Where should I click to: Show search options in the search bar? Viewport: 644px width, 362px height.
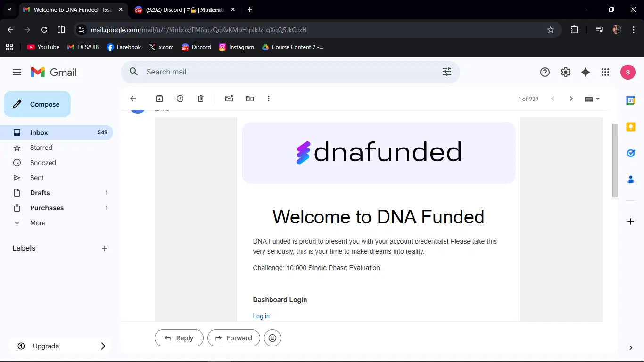[447, 72]
